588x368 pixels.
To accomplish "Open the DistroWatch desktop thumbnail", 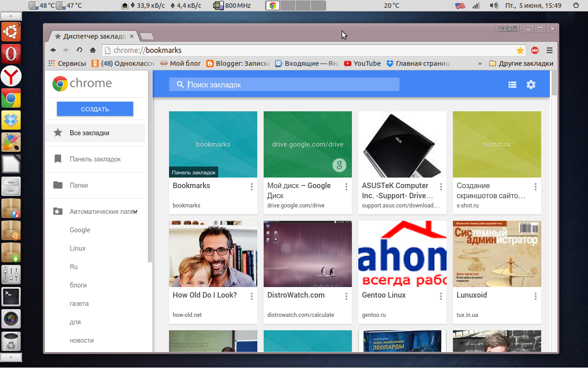I will tap(308, 254).
